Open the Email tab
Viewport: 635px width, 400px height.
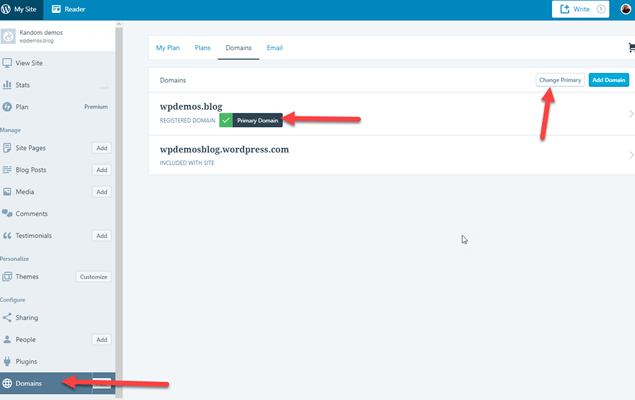[275, 48]
